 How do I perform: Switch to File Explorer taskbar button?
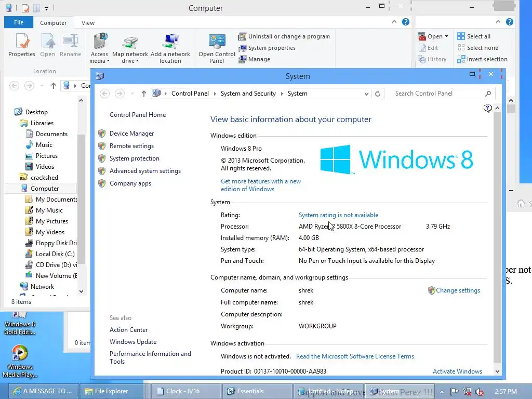click(112, 391)
